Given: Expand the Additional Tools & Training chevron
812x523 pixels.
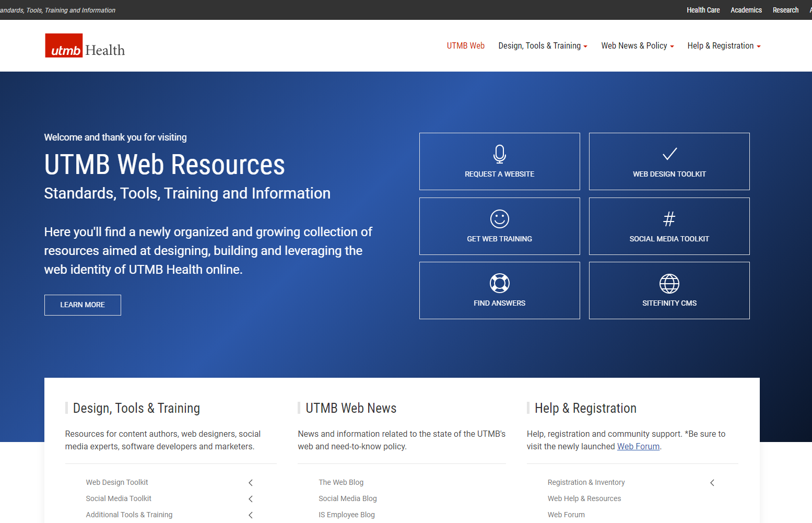Looking at the screenshot, I should [251, 515].
